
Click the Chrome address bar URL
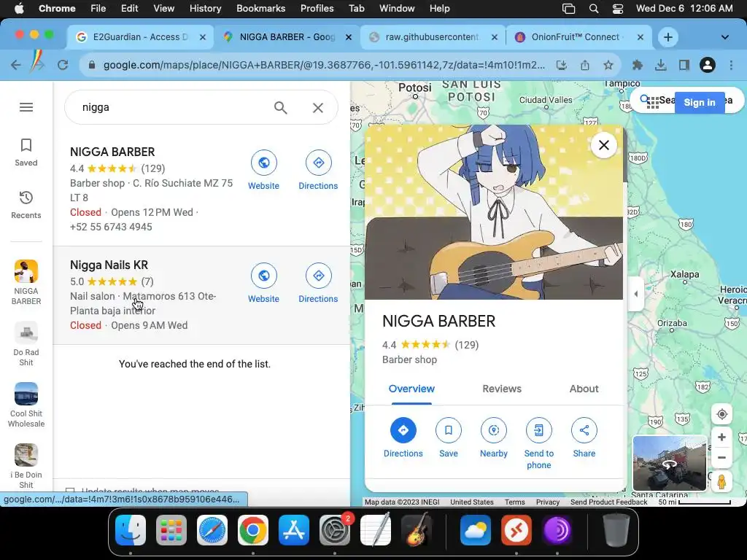(x=324, y=65)
